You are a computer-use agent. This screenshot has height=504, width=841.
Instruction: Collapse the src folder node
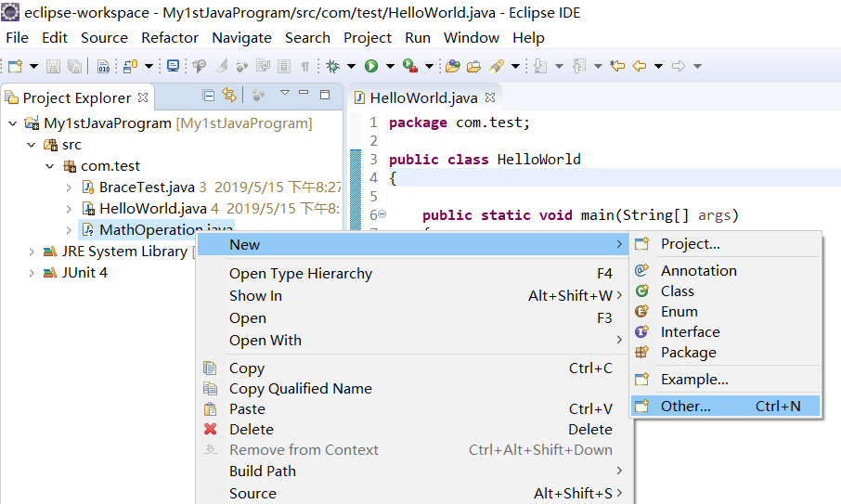coord(32,145)
